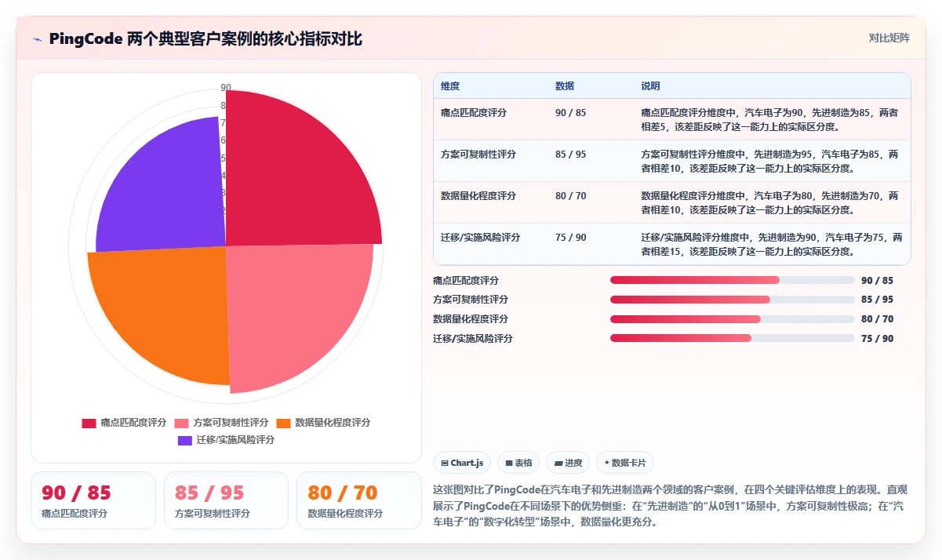Click the 痛点匹配度评分 description cell text
Screen dimensions: 942x560
[769, 119]
